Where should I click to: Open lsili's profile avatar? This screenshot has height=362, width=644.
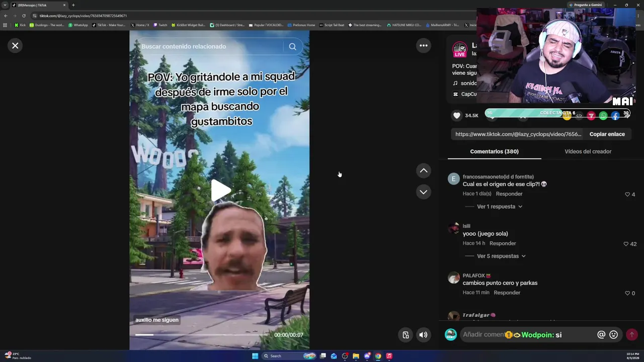(x=454, y=228)
